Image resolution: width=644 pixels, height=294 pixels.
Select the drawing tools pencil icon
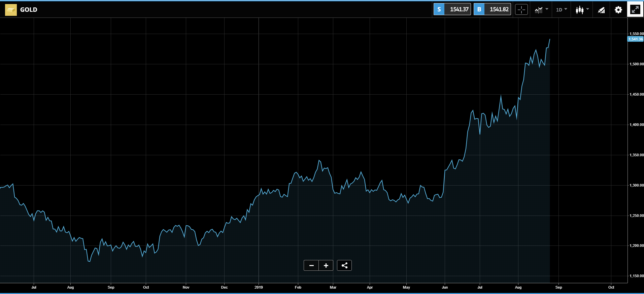pos(601,10)
